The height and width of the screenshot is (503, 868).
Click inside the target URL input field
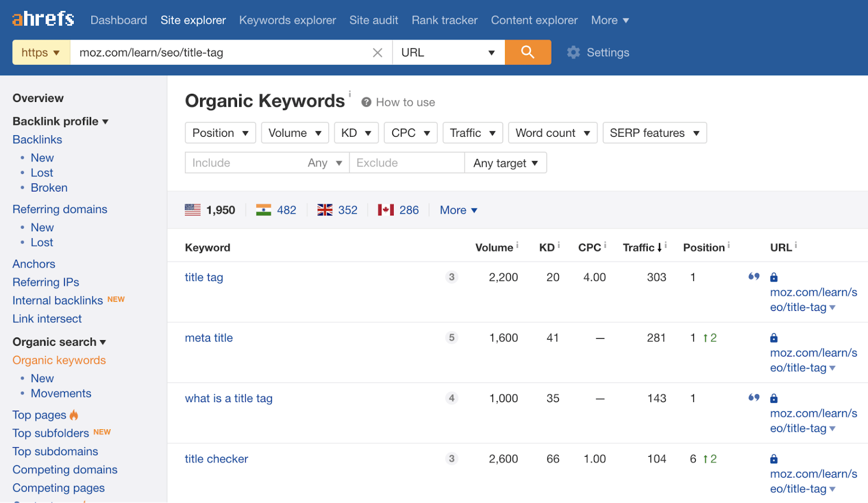(x=217, y=52)
